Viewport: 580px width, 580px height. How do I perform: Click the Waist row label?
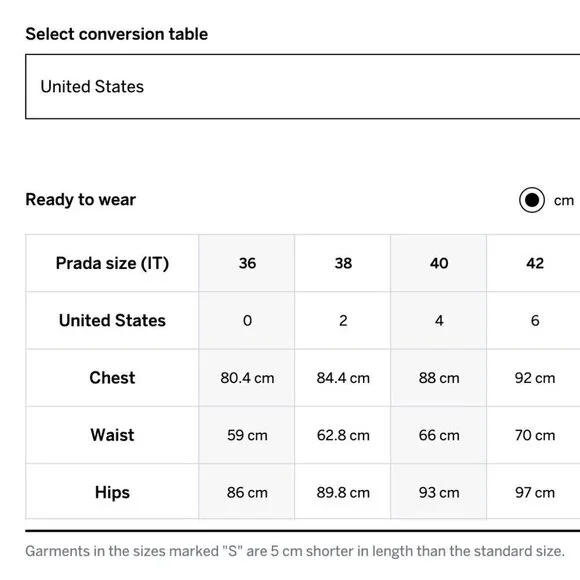tap(112, 435)
